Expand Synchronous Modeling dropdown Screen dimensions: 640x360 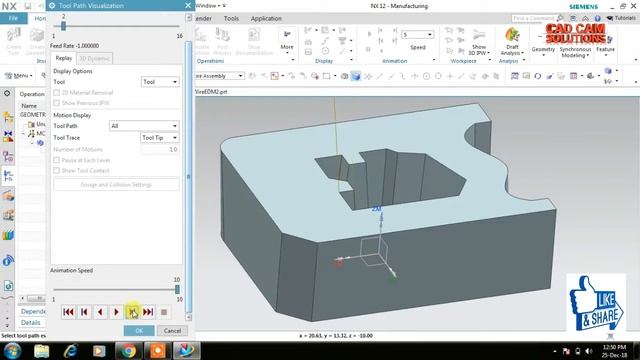point(576,52)
